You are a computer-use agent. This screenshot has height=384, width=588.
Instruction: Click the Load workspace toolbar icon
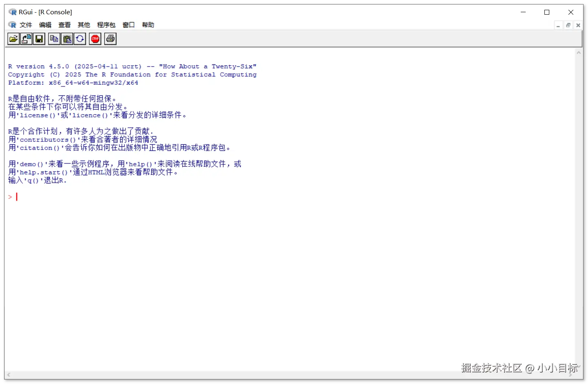coord(26,39)
